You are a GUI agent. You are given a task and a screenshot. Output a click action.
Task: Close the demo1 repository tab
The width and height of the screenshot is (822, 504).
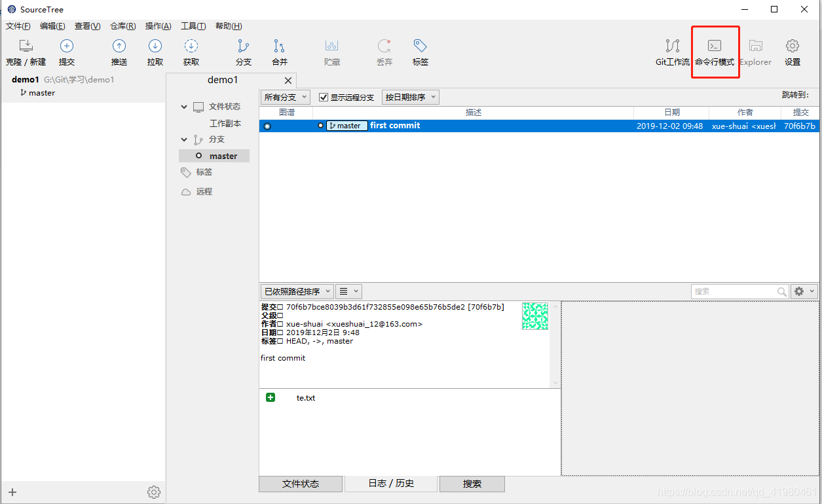pyautogui.click(x=288, y=81)
